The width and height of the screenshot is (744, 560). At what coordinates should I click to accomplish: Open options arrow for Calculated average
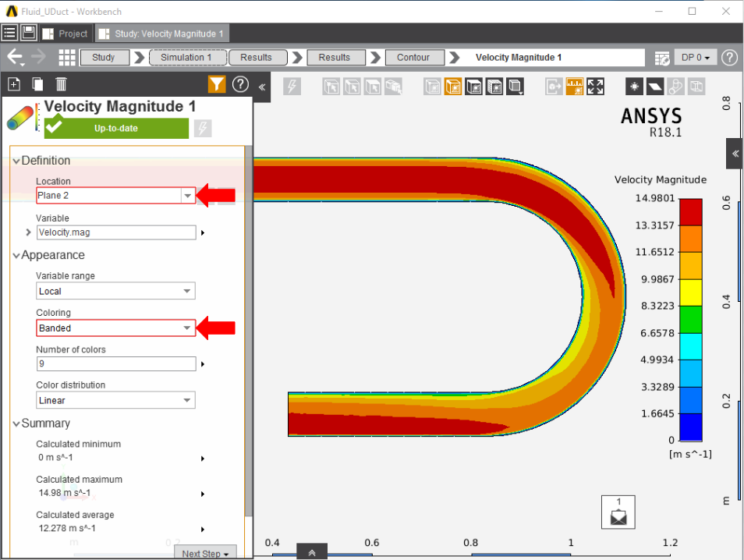(203, 529)
